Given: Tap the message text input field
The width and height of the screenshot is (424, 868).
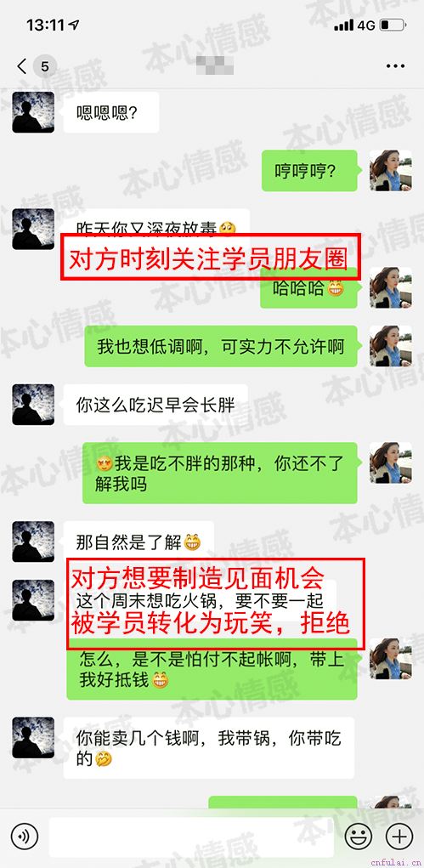Looking at the screenshot, I should click(x=191, y=837).
